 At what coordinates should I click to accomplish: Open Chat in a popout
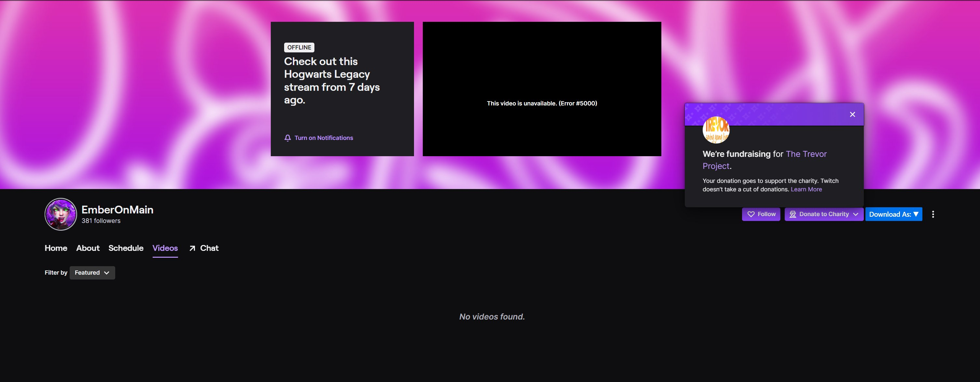204,248
